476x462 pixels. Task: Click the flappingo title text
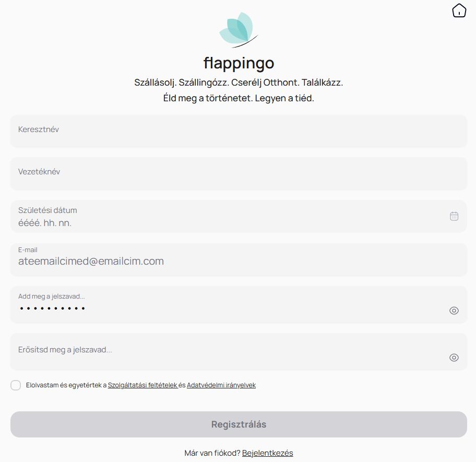click(239, 63)
